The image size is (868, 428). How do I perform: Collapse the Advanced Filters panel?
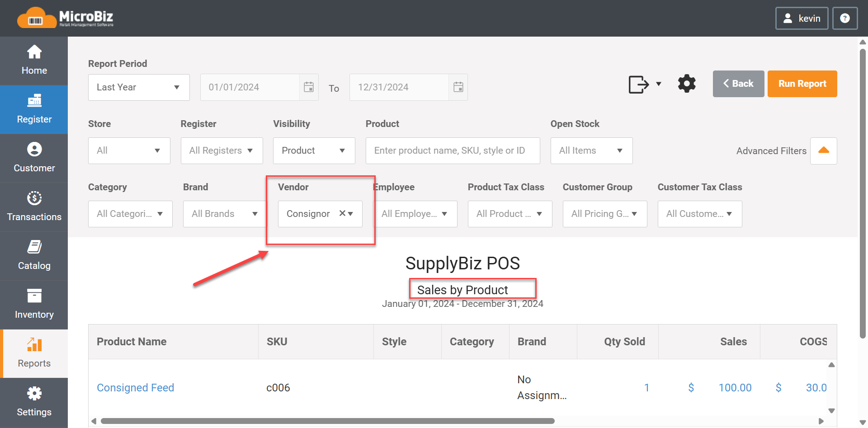click(x=823, y=151)
